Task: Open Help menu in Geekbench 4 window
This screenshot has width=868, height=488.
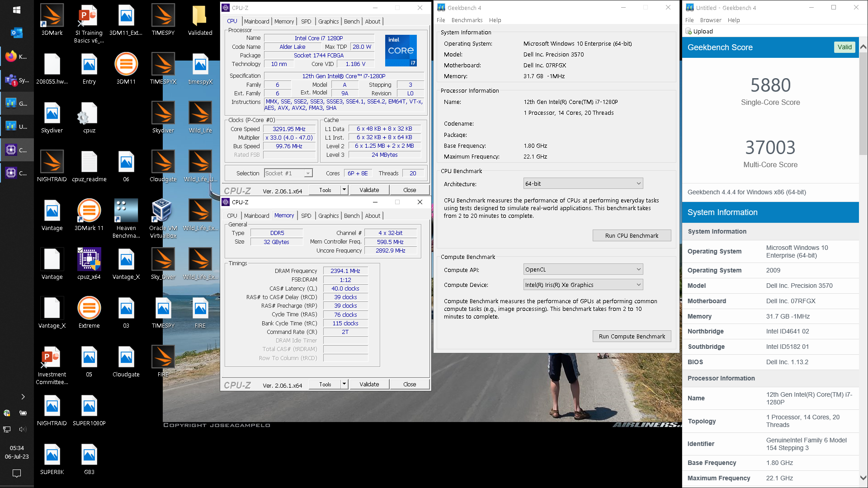Action: click(x=495, y=20)
